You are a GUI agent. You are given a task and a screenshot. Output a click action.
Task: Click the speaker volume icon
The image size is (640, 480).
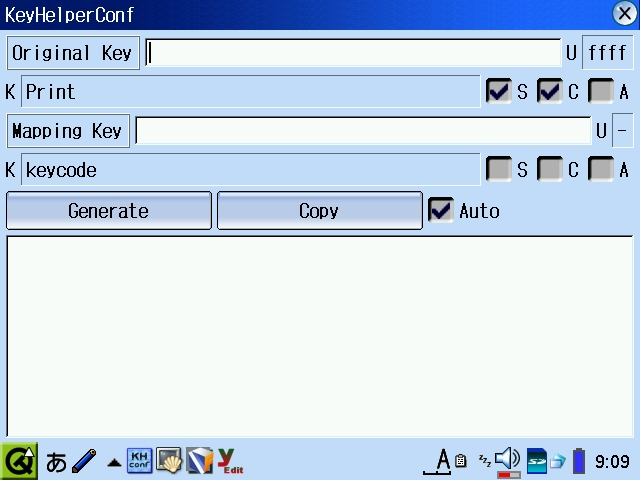508,459
